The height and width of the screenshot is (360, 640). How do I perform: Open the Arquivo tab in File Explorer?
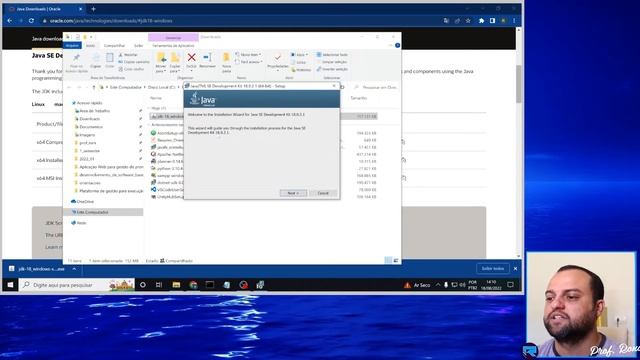pos(72,45)
